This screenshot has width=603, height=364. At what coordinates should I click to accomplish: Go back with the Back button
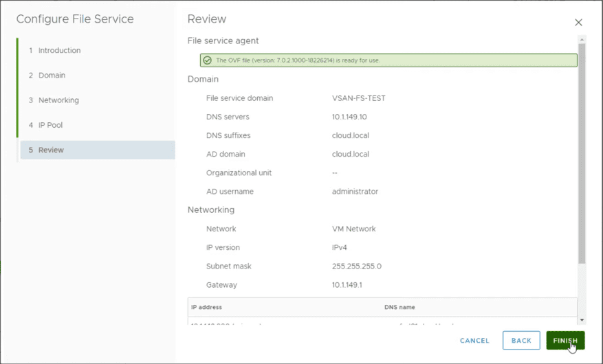(521, 340)
